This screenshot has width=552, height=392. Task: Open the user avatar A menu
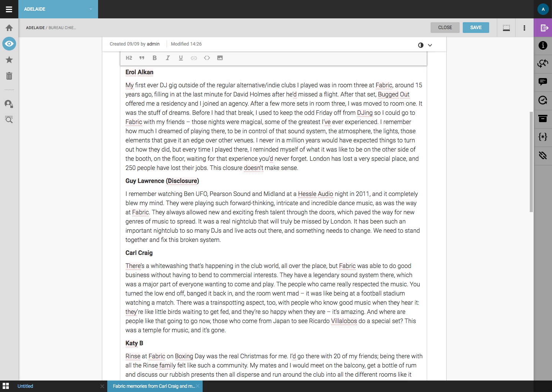tap(543, 9)
